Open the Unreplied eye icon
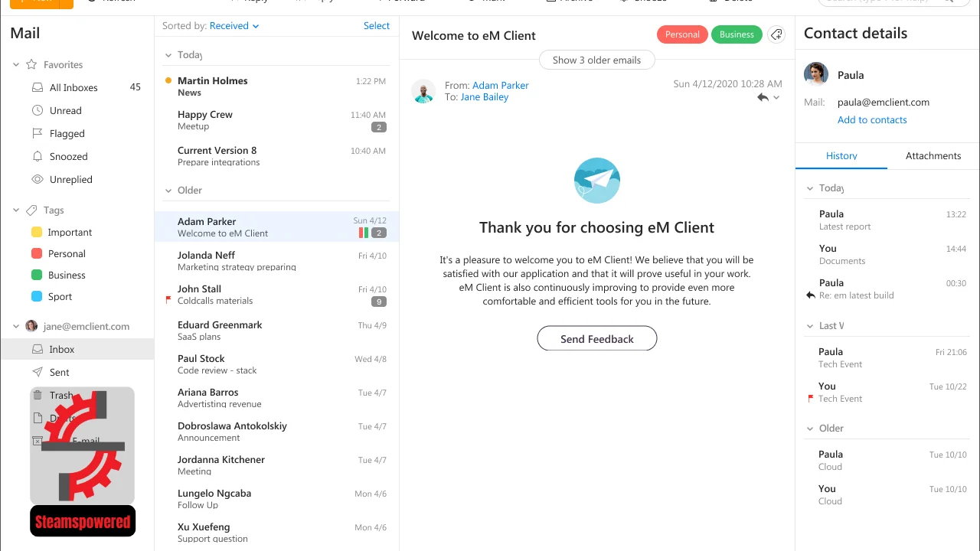 [x=37, y=179]
